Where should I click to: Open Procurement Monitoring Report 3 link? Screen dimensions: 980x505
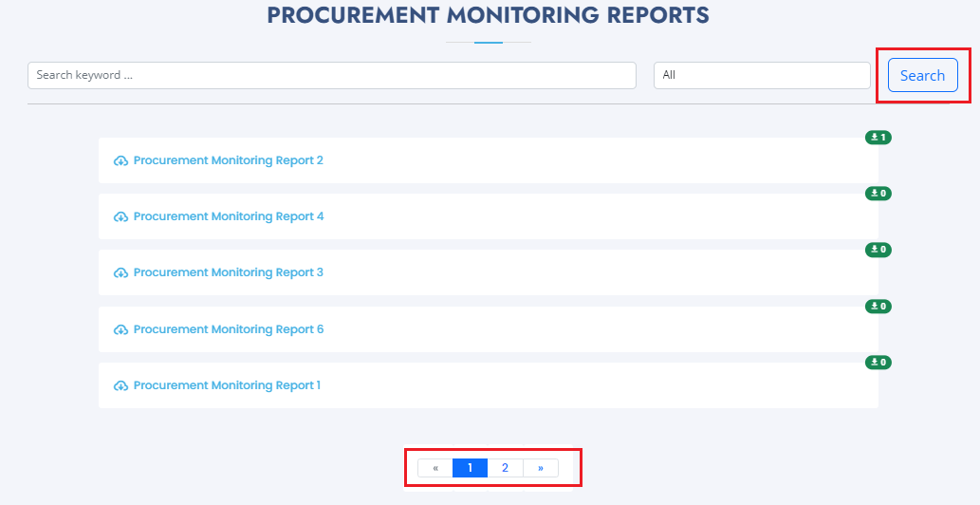click(228, 272)
